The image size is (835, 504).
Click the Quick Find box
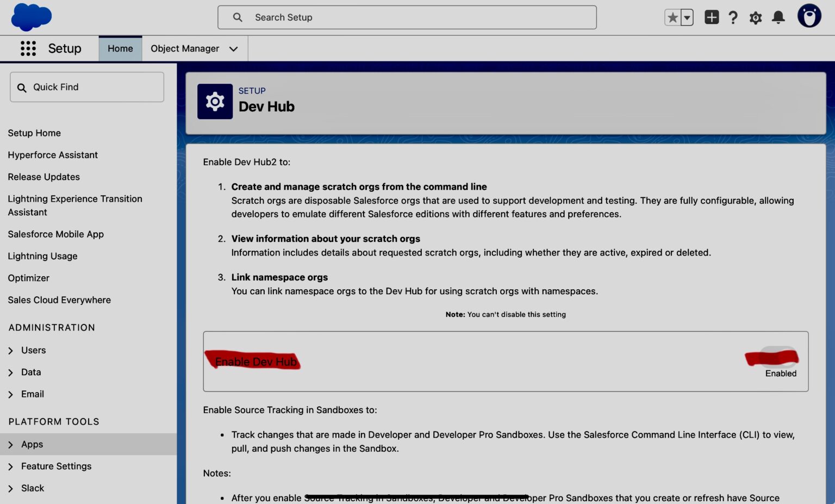(86, 87)
